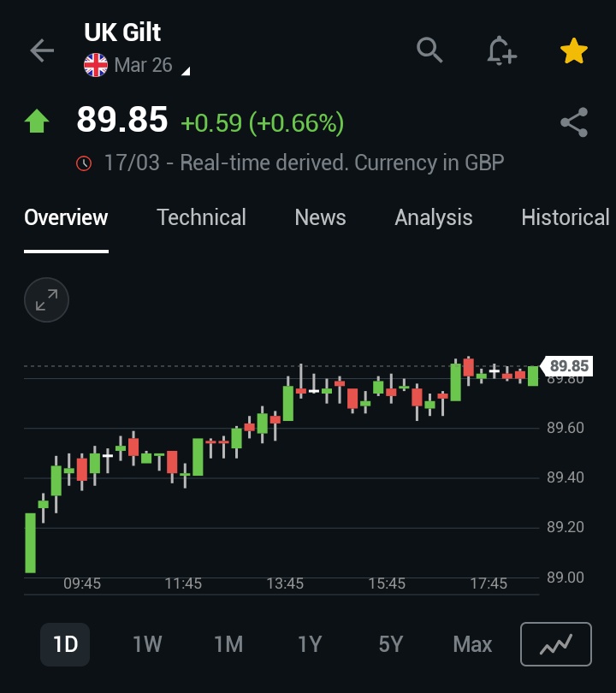Open the News tab
Screen dimensions: 616x693
[320, 217]
